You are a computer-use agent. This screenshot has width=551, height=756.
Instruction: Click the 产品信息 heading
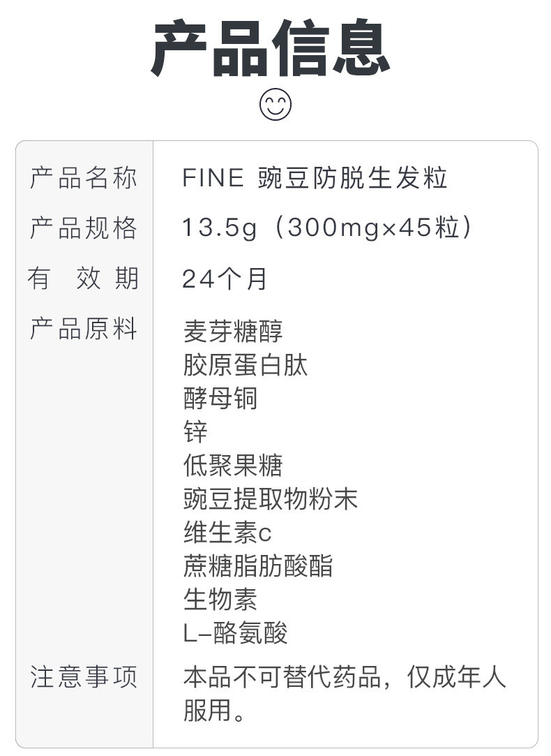pyautogui.click(x=271, y=49)
